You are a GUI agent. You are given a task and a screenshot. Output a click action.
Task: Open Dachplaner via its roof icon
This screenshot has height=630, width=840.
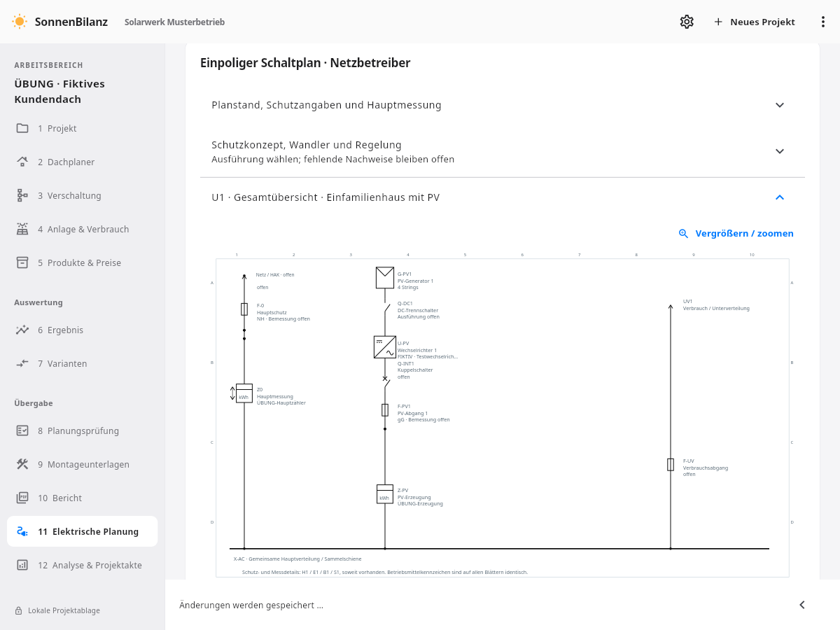22,162
